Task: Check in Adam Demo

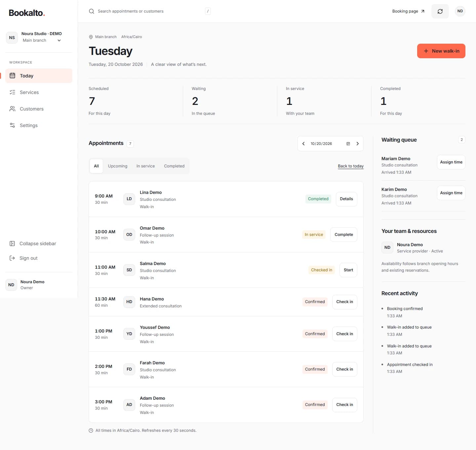Action: [345, 405]
